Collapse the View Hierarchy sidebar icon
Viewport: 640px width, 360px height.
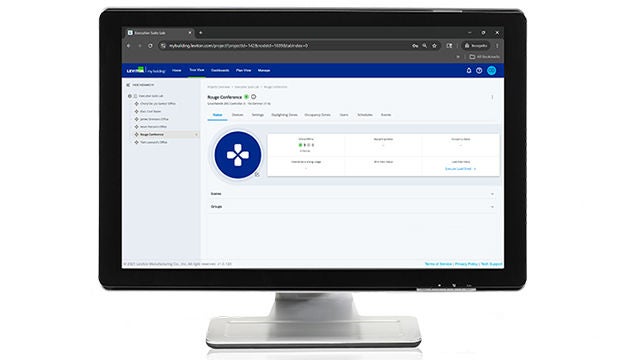click(x=128, y=85)
